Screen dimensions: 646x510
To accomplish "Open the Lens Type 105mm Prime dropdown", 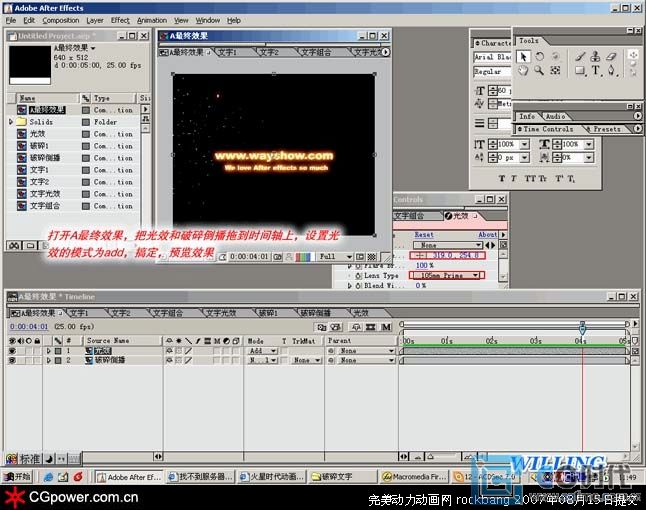I will click(447, 275).
